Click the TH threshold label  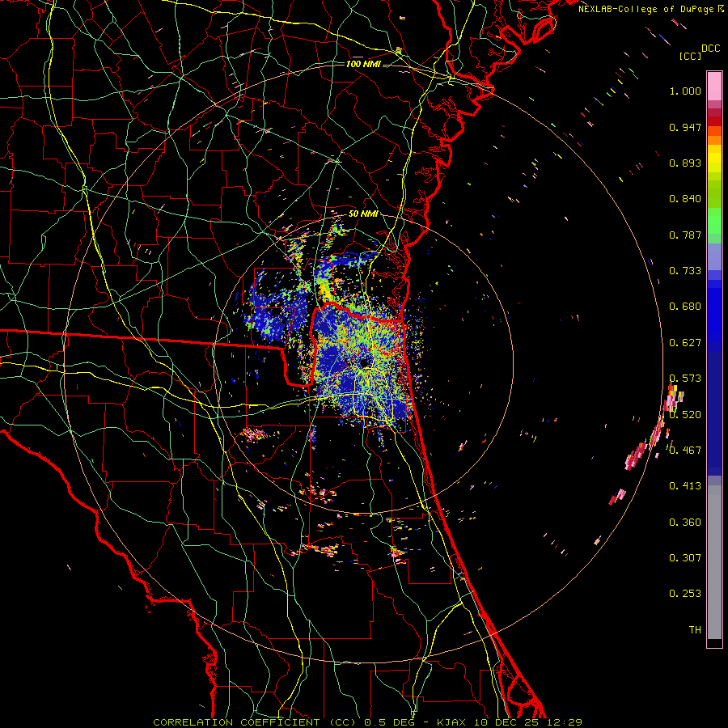695,630
